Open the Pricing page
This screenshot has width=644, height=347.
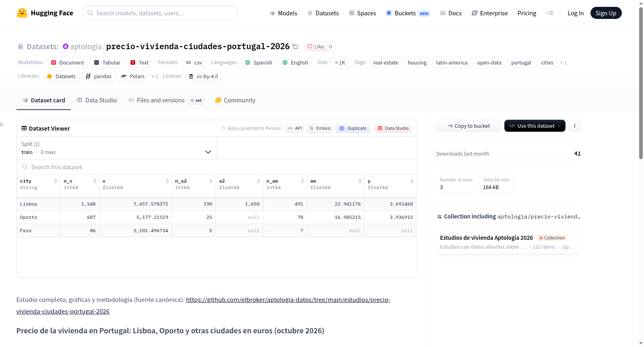pyautogui.click(x=526, y=13)
